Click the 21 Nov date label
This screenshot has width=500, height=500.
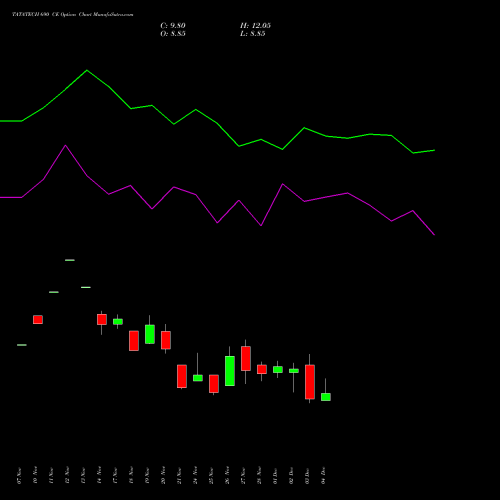coord(179,475)
